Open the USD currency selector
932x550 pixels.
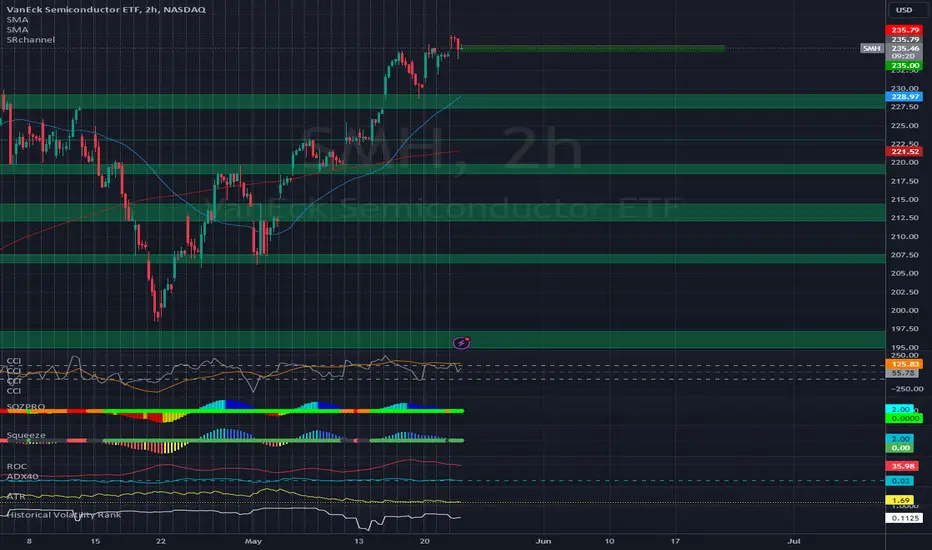(904, 10)
